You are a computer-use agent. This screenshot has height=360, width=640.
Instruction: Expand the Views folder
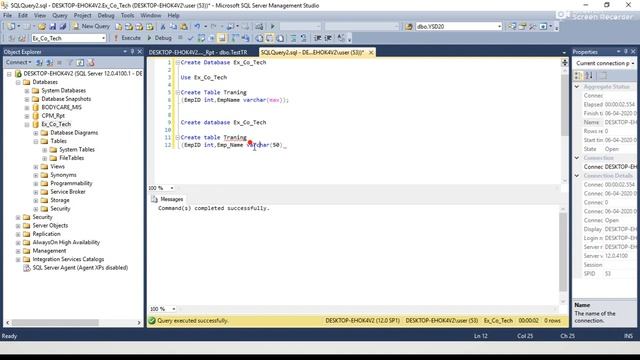(x=36, y=167)
